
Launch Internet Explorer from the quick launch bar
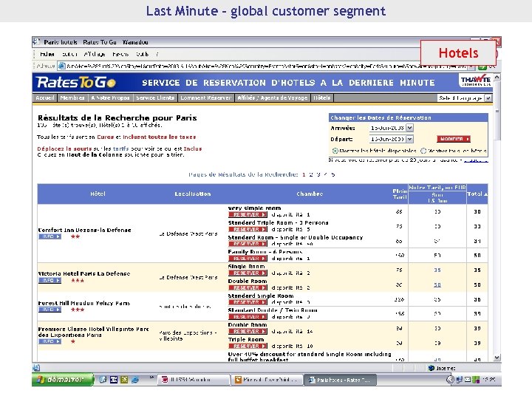tap(135, 380)
